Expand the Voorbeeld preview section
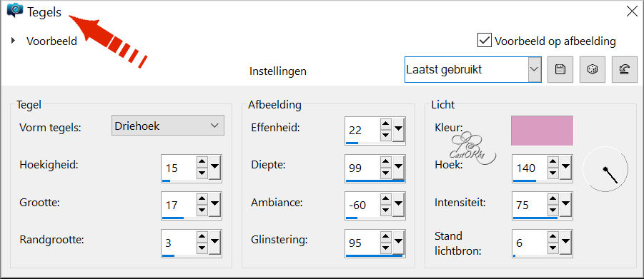Screen dimensions: 644x279 click(x=13, y=41)
